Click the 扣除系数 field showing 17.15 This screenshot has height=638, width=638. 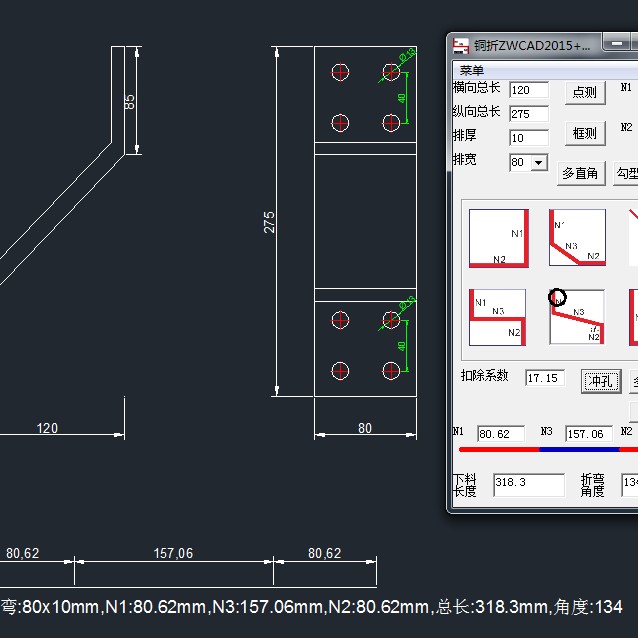point(545,378)
